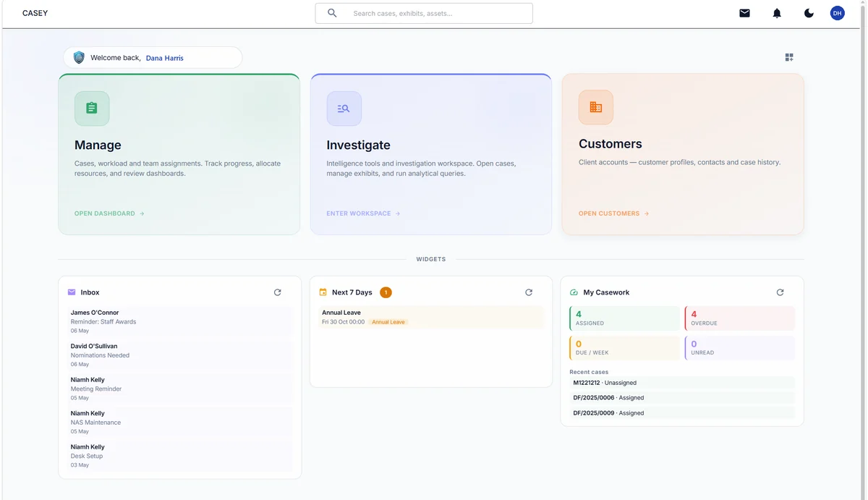This screenshot has height=500, width=868.
Task: Open recent case DF/2025/0009
Action: click(x=682, y=413)
